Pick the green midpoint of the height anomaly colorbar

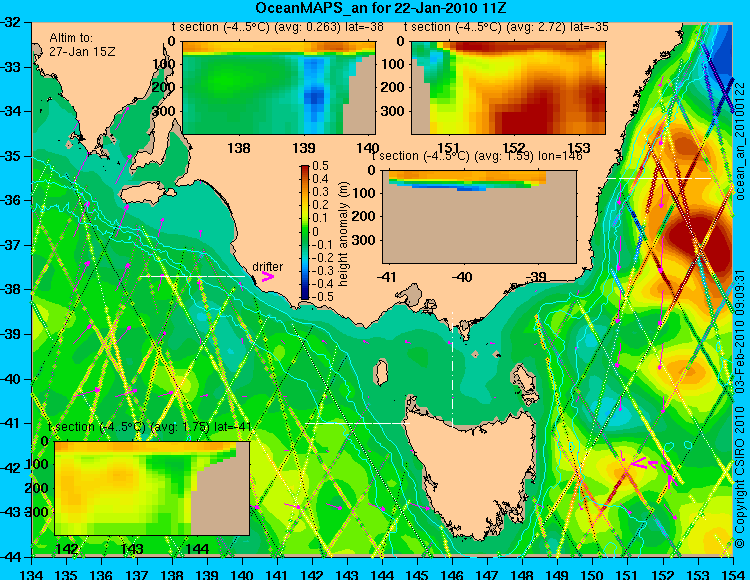(305, 232)
